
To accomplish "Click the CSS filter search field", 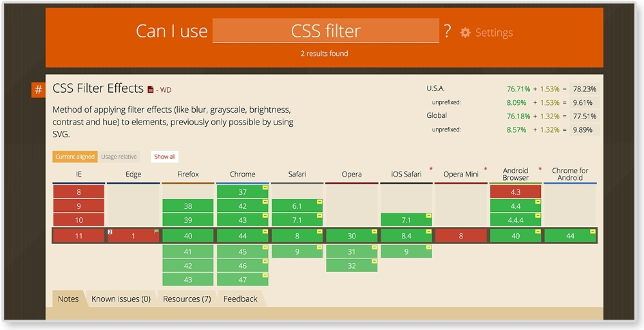I will [326, 31].
